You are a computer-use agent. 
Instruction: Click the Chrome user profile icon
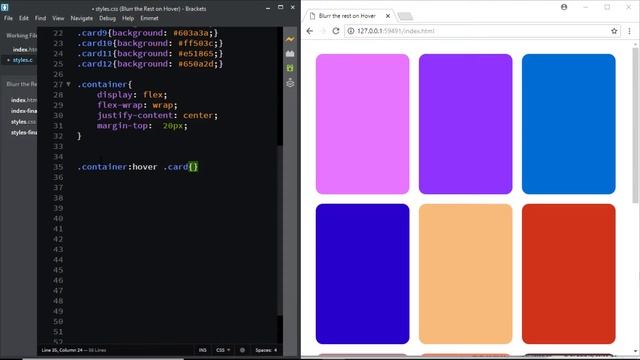click(564, 7)
